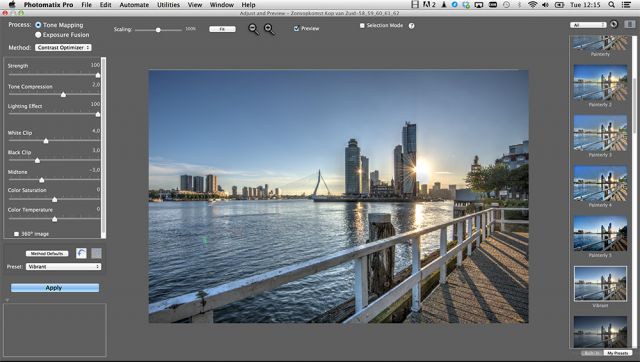Viewport: 640px width, 362px height.
Task: Select the preset thumbnail below Vibrant
Action: (600, 331)
